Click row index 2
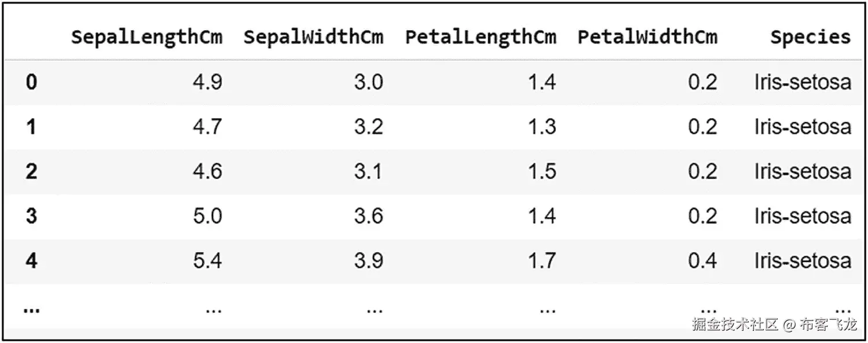Screen dimensions: 868x343 pos(31,171)
